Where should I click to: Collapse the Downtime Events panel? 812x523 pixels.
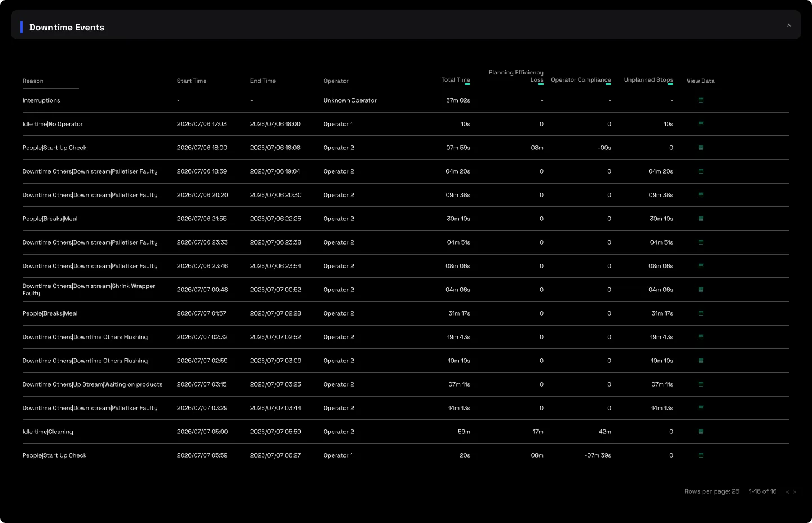[x=789, y=25]
